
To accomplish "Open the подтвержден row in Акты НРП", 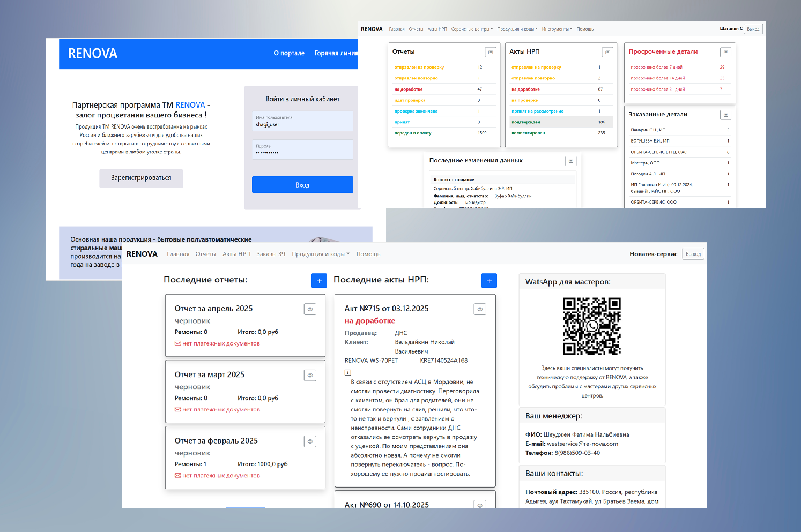I will 561,122.
